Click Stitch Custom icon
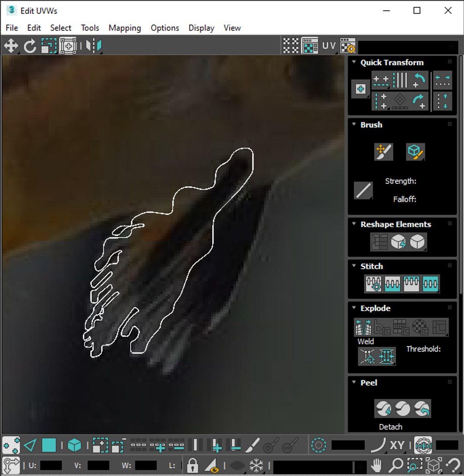 pyautogui.click(x=430, y=284)
